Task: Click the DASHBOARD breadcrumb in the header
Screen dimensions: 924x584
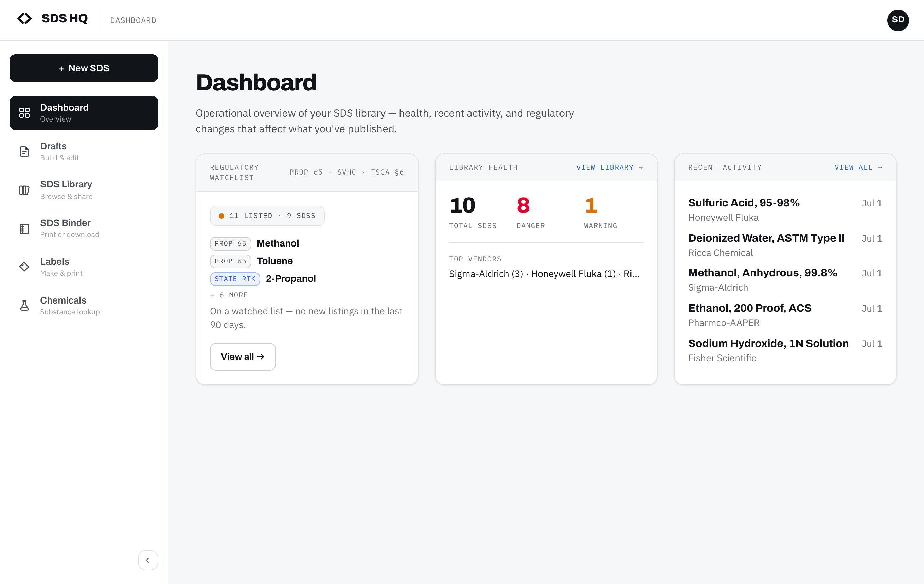Action: [133, 20]
